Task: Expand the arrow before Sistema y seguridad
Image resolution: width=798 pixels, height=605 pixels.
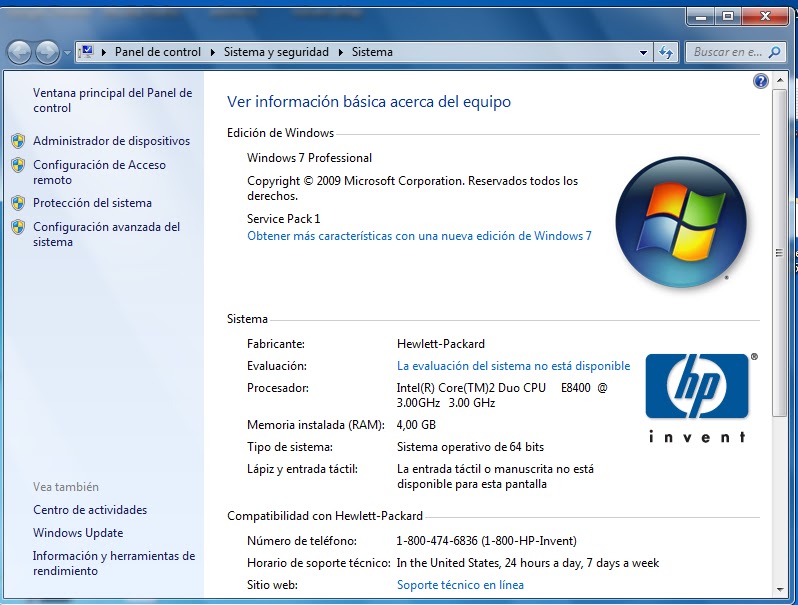Action: [x=213, y=52]
